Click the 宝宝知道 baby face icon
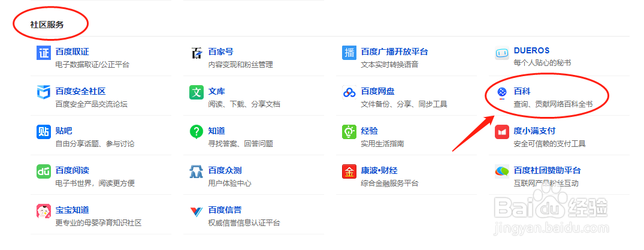 (44, 211)
